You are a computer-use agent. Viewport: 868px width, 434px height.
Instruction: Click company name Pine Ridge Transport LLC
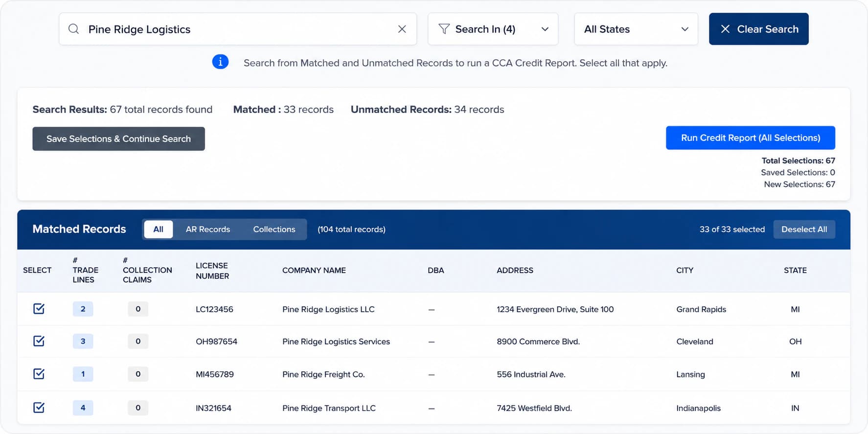329,408
